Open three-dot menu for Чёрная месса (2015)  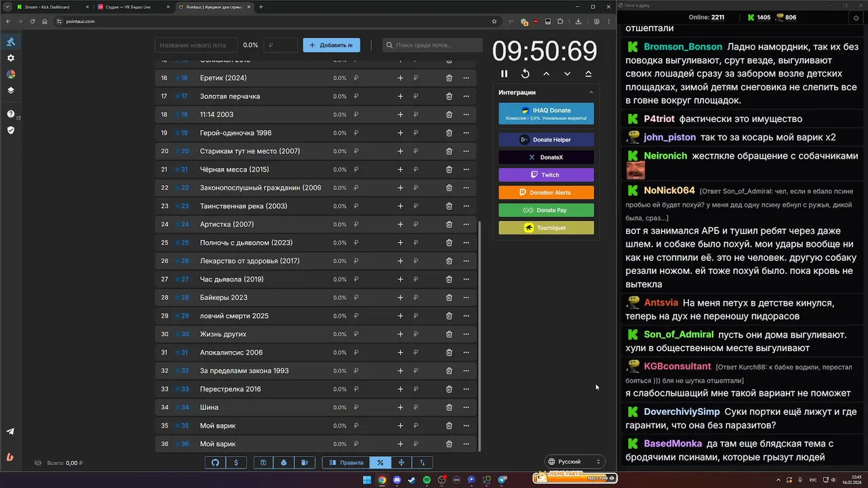point(466,169)
